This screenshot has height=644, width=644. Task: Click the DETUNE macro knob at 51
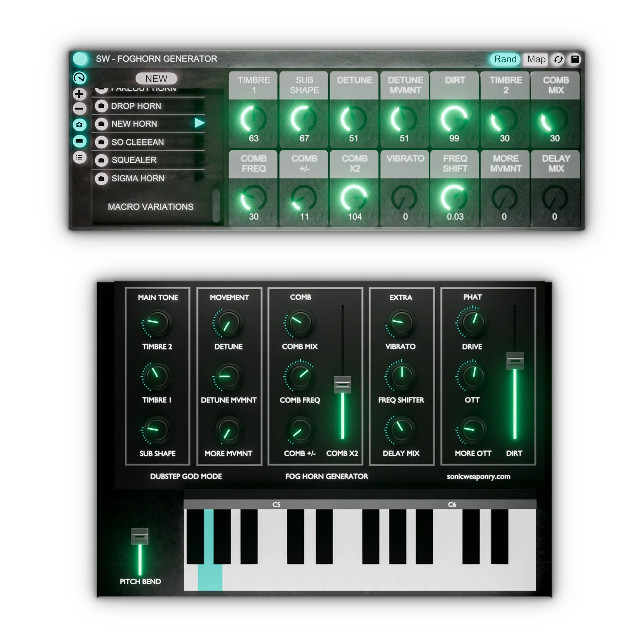click(354, 119)
